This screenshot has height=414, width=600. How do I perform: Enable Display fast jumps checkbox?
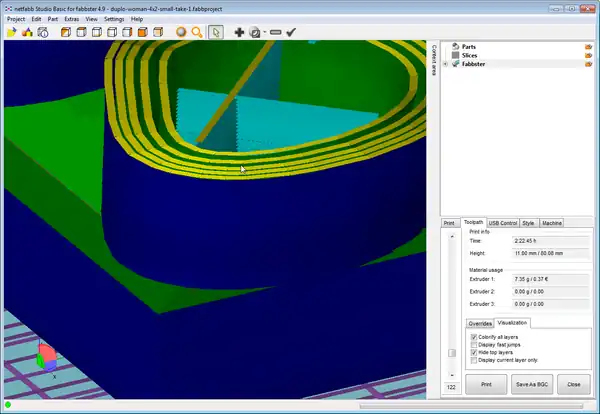point(473,345)
